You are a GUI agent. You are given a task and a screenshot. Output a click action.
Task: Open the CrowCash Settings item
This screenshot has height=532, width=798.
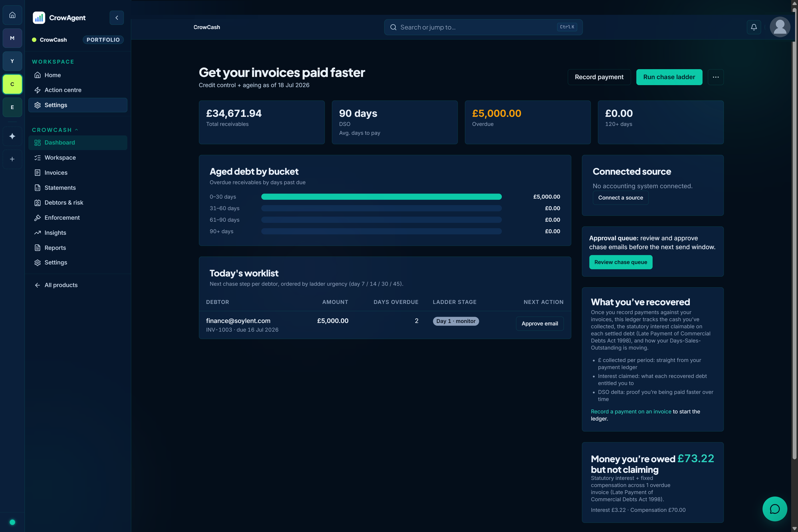[x=78, y=263]
